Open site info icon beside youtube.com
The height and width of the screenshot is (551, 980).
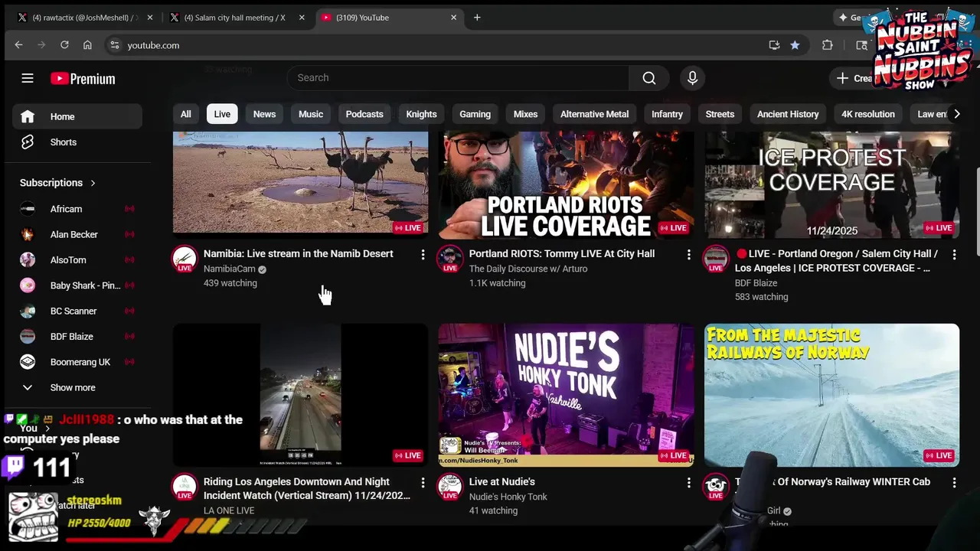coord(115,45)
